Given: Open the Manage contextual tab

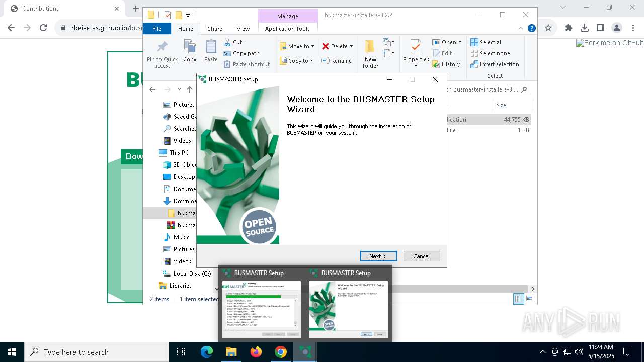Looking at the screenshot, I should (288, 16).
